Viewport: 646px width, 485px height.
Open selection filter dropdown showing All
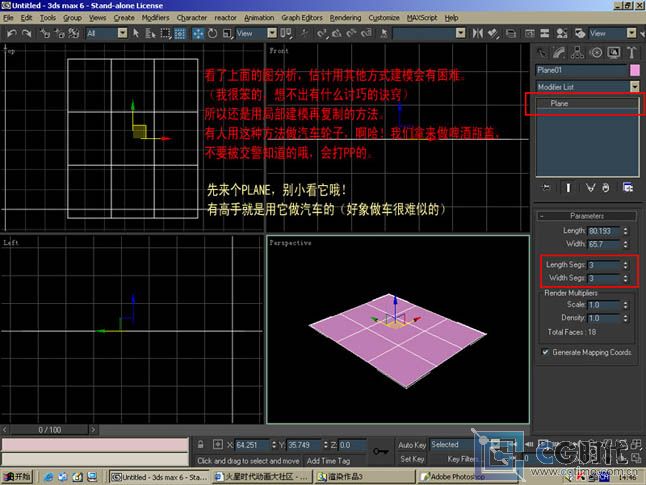[107, 33]
